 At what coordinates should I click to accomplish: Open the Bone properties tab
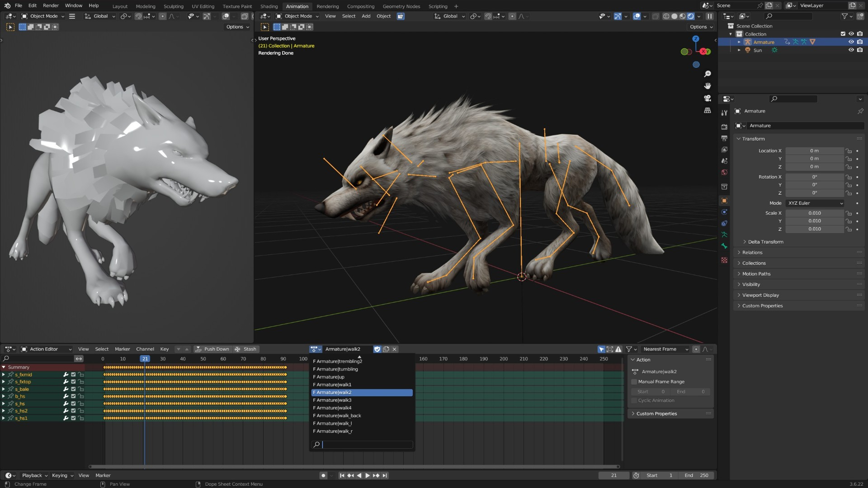(x=724, y=246)
